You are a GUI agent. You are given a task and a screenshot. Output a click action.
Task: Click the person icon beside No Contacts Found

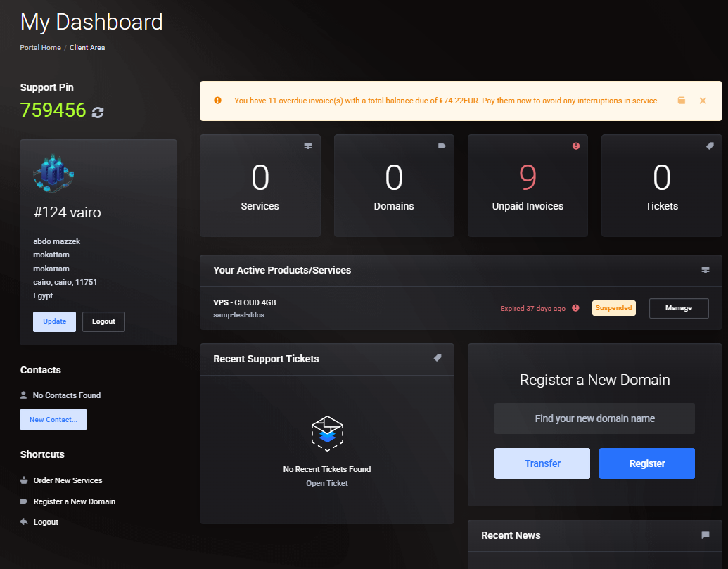click(x=24, y=395)
